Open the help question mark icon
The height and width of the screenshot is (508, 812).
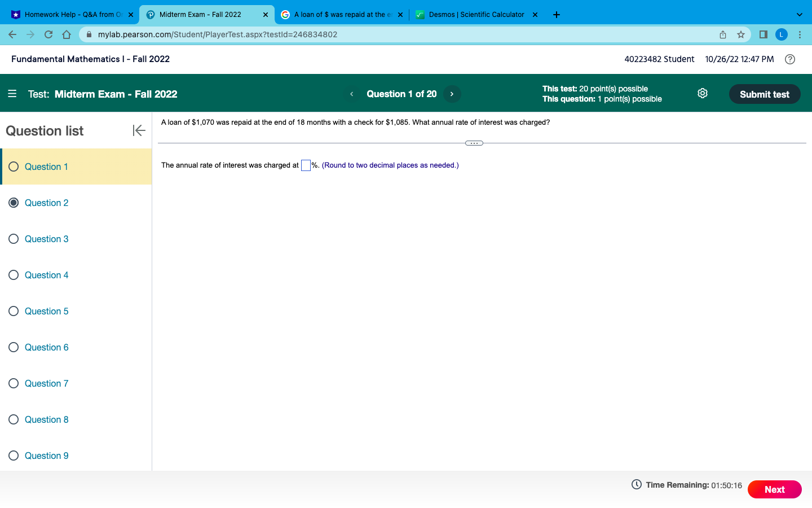coord(789,59)
